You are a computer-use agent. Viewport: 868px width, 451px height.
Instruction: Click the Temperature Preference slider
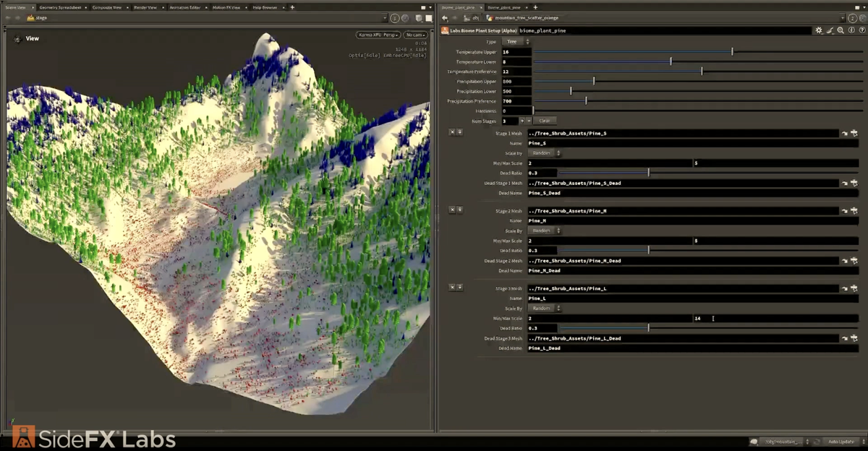(701, 71)
